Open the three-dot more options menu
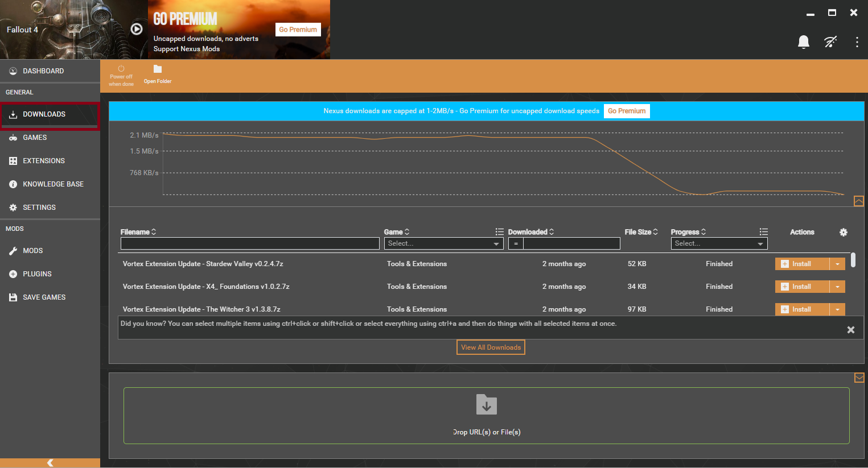Image resolution: width=868 pixels, height=468 pixels. pyautogui.click(x=857, y=42)
